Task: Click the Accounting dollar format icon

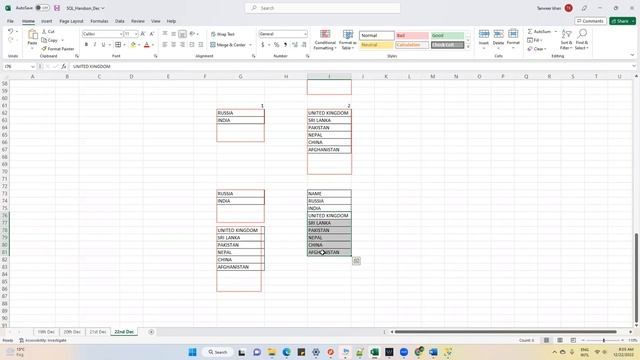Action: [x=262, y=44]
